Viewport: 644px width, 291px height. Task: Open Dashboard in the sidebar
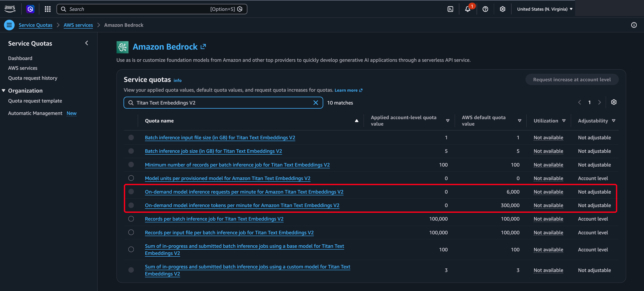(x=20, y=58)
